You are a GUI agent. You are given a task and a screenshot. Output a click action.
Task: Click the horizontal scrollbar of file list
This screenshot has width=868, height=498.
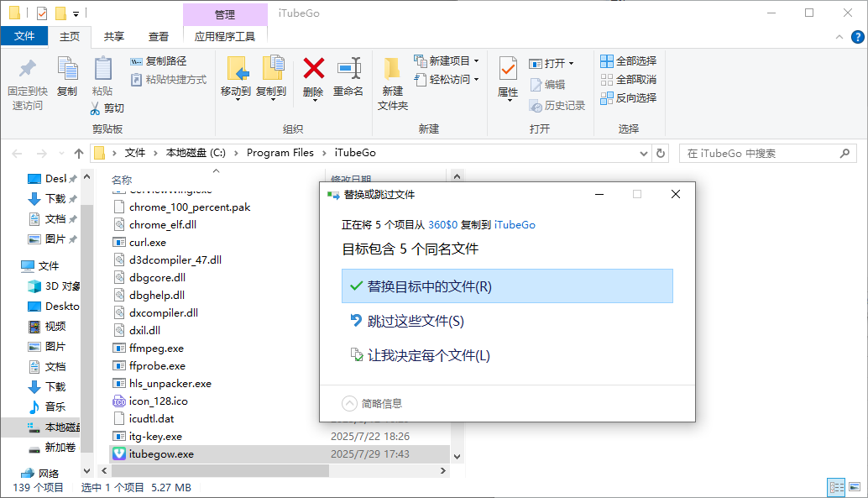pos(220,470)
